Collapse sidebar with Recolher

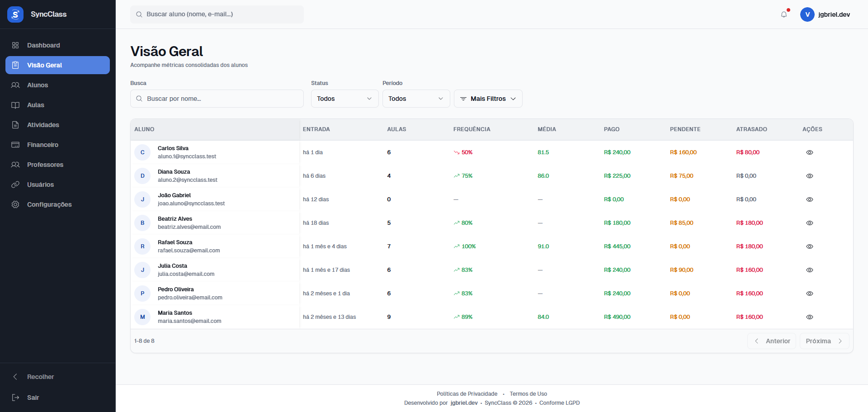pyautogui.click(x=57, y=377)
